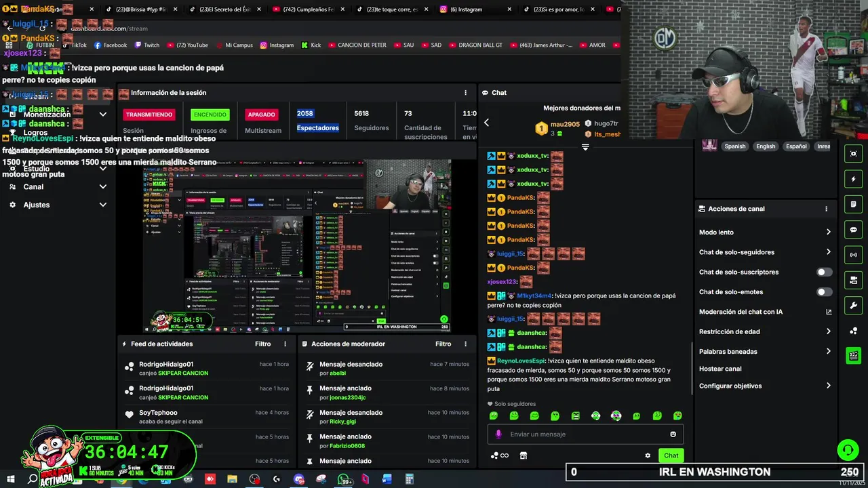Open the Windows Start button

click(10, 479)
